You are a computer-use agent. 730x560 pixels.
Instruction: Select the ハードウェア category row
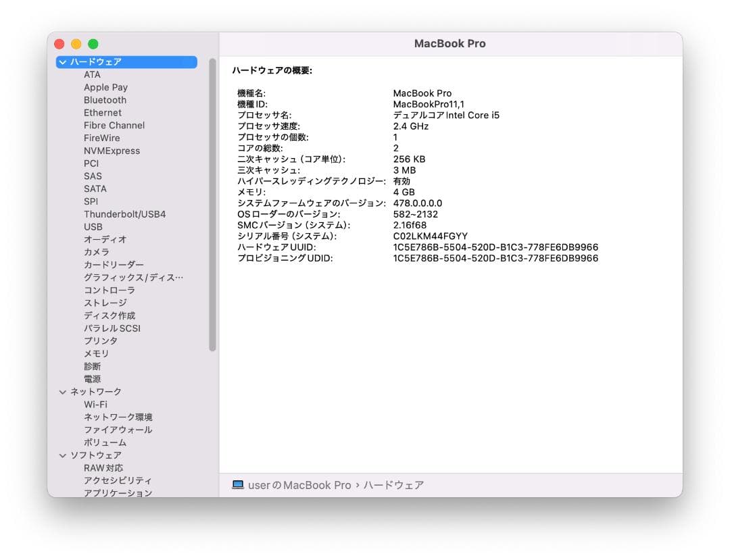126,62
